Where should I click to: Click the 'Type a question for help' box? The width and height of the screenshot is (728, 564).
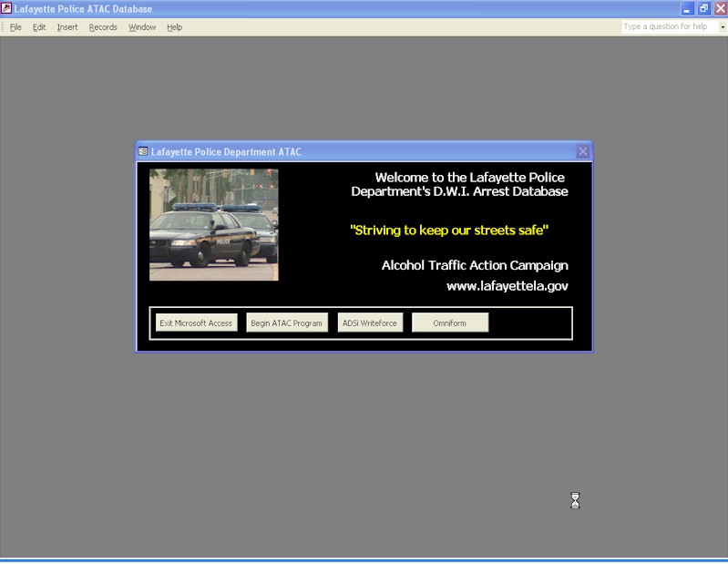pos(670,27)
